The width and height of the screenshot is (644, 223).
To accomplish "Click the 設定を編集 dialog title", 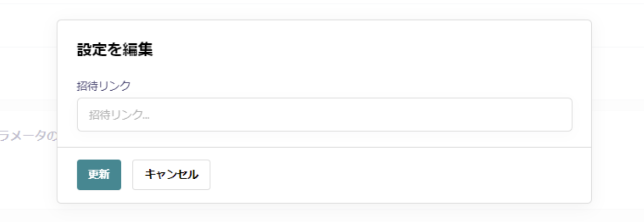I will point(115,50).
